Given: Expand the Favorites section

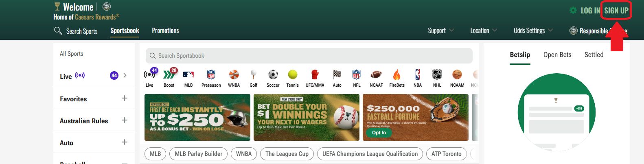Looking at the screenshot, I should [x=94, y=98].
